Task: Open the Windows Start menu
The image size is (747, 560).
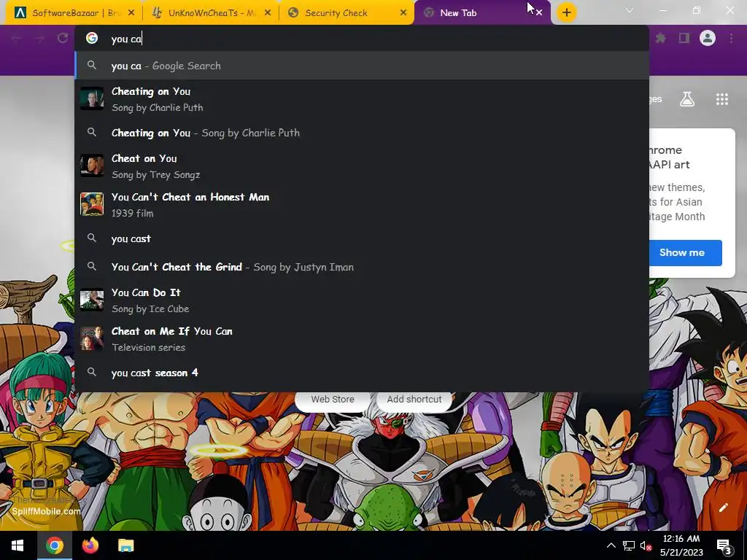Action: click(18, 545)
